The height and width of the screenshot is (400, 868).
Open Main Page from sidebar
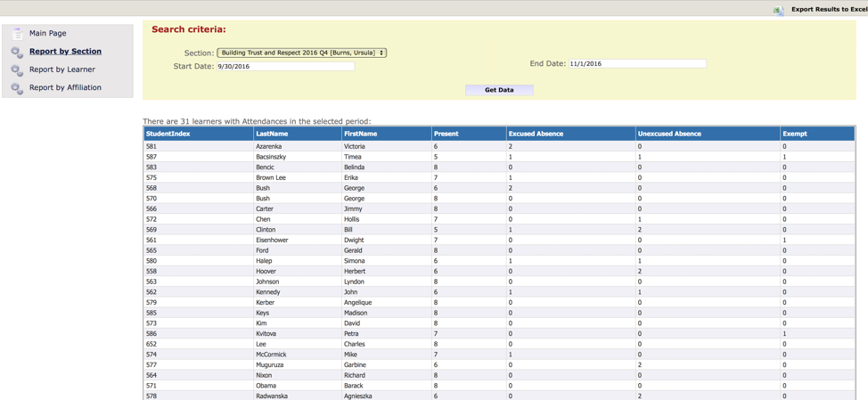[x=47, y=33]
